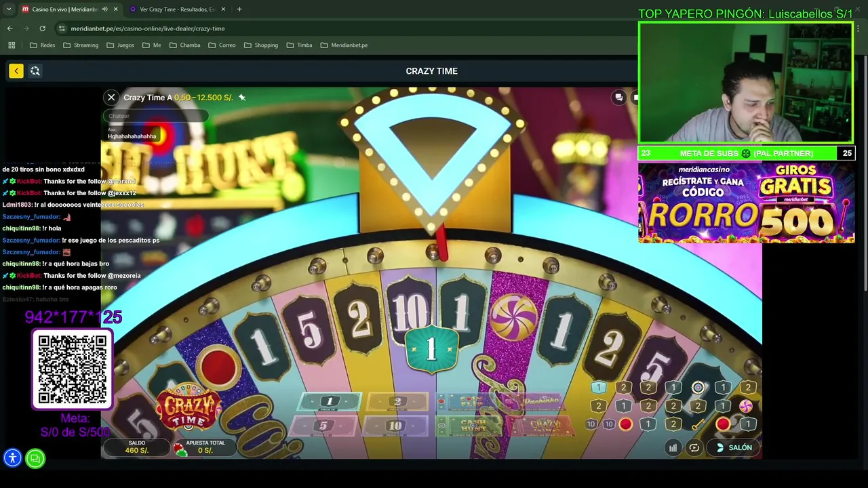Reload the current page
Screen dimensions: 868x488
[42, 28]
